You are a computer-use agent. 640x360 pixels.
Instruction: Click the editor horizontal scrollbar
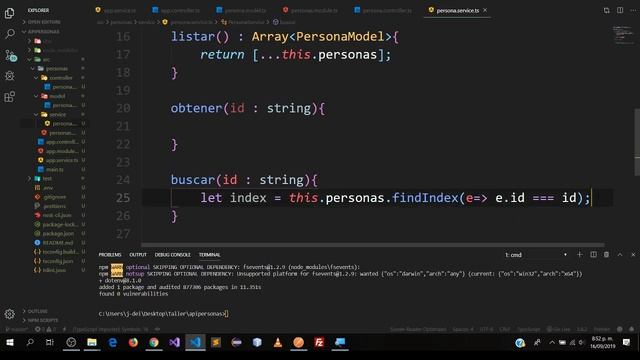pyautogui.click(x=372, y=245)
